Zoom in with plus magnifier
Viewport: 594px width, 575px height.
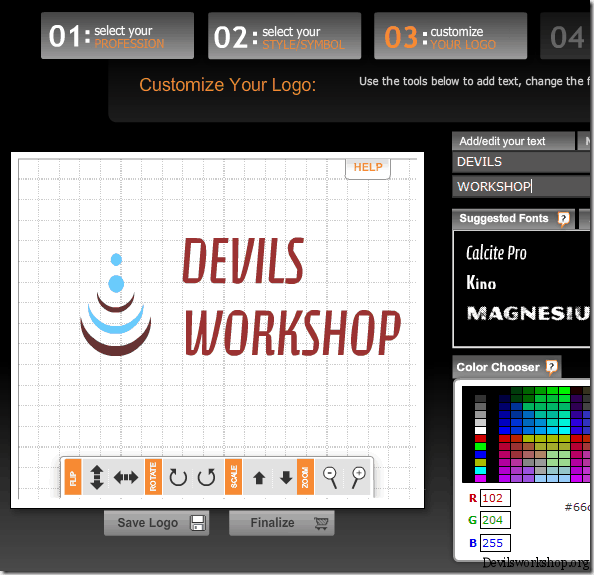358,477
